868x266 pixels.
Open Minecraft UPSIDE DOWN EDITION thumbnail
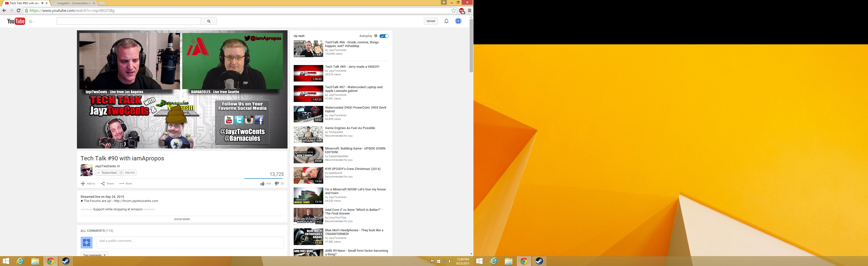click(308, 154)
